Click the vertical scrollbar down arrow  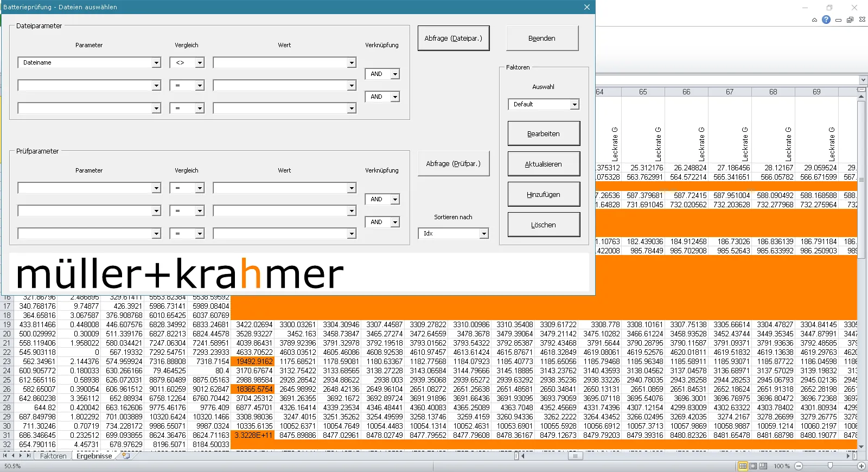click(861, 447)
